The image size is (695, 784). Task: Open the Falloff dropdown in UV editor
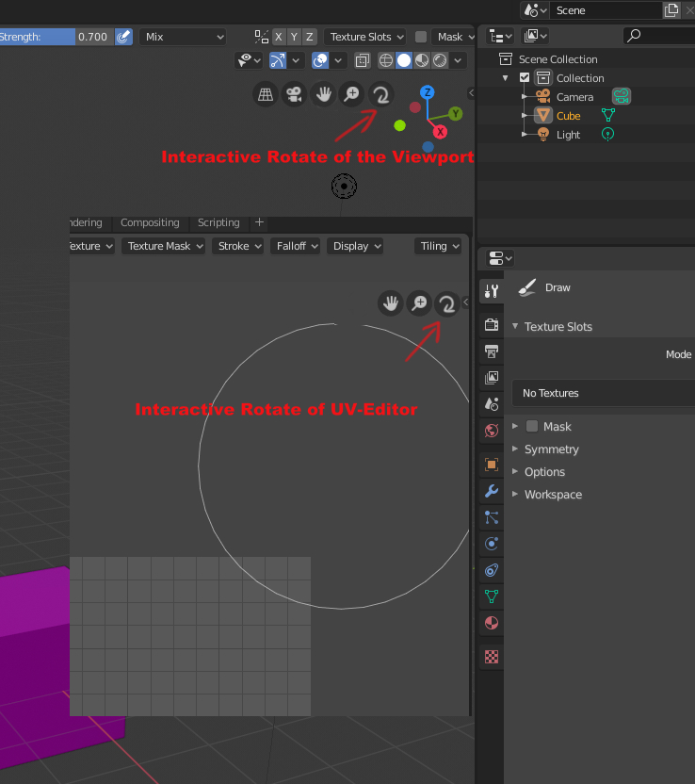(x=296, y=246)
